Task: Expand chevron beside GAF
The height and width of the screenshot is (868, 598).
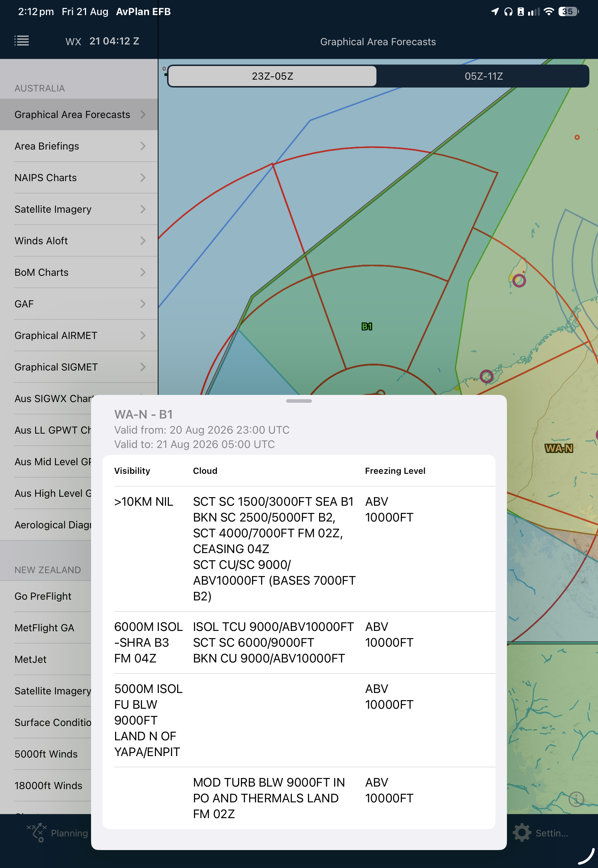Action: tap(143, 303)
